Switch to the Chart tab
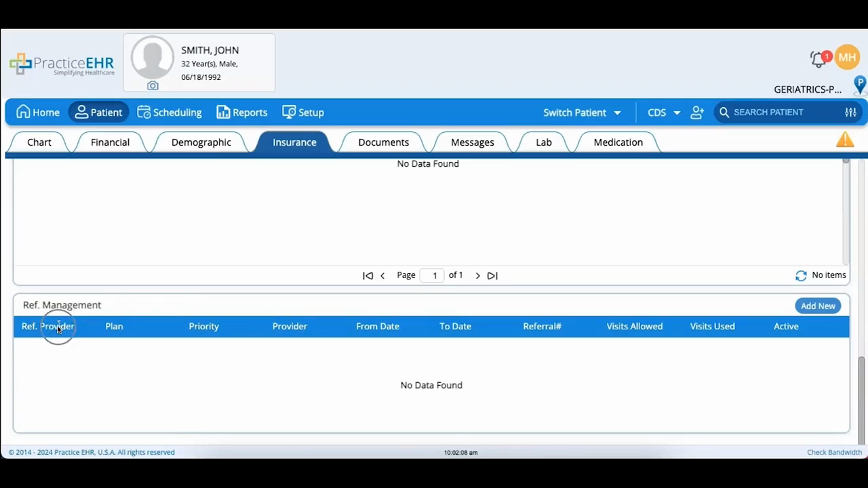This screenshot has width=868, height=488. [39, 142]
